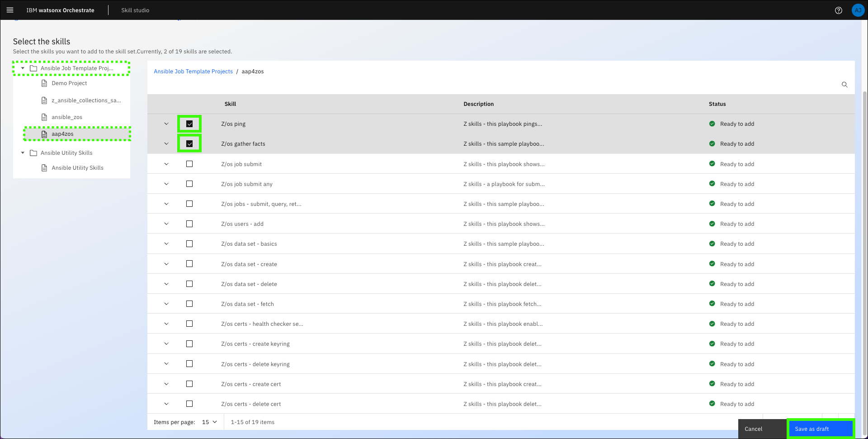Image resolution: width=868 pixels, height=439 pixels.
Task: Click the green status icon for Z/os ping
Action: pos(712,124)
